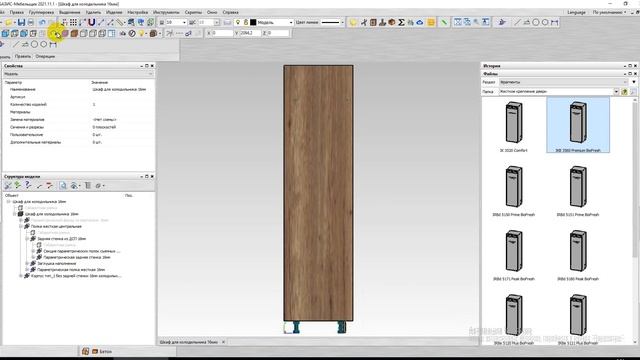
Task: Open the language dropdown at top right
Action: pos(609,12)
